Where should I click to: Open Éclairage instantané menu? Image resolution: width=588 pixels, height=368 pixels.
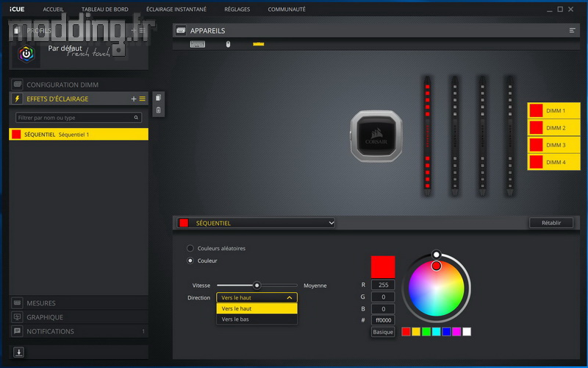coord(176,9)
